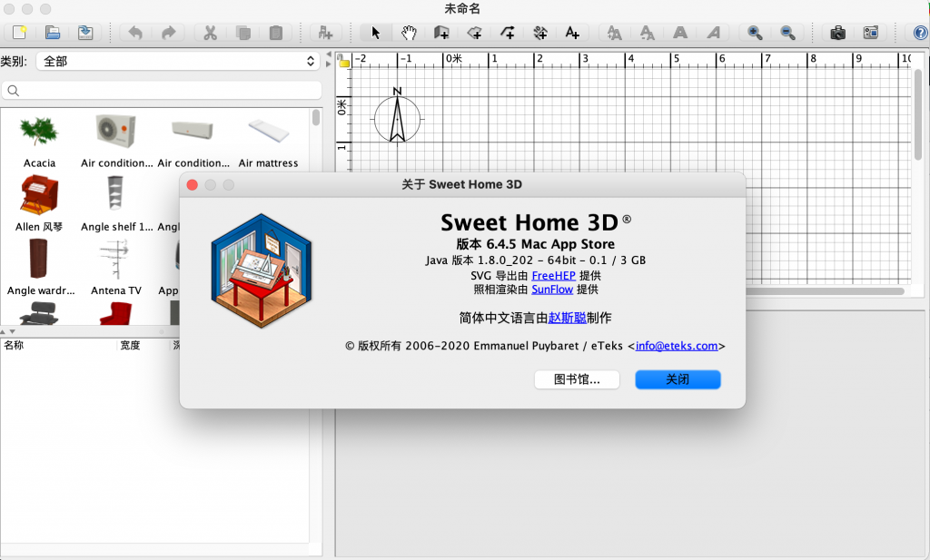Click the furniture catalog vertical scrollbar
This screenshot has height=560, width=930.
click(316, 117)
